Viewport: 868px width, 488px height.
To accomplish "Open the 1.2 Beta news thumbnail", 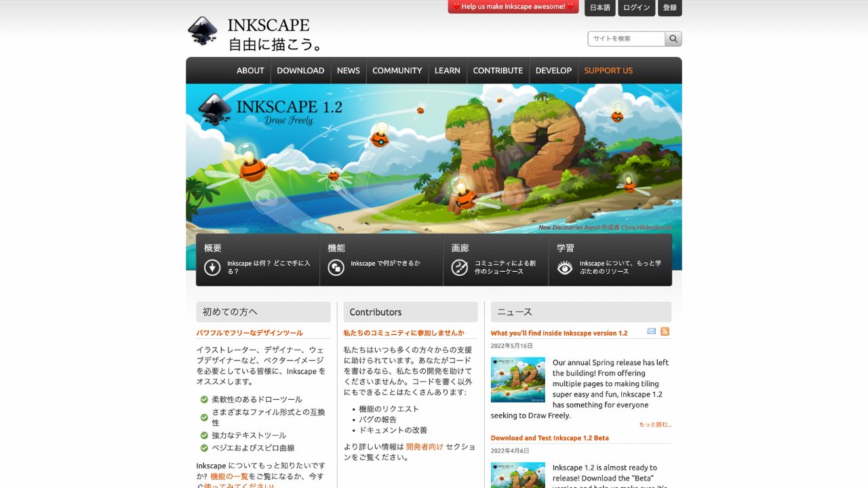I will coord(518,475).
